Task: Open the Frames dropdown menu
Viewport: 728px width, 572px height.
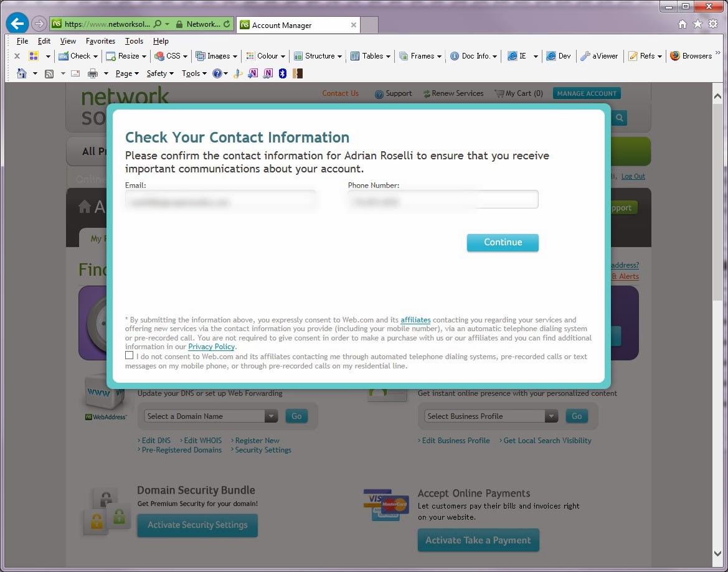Action: click(x=420, y=55)
